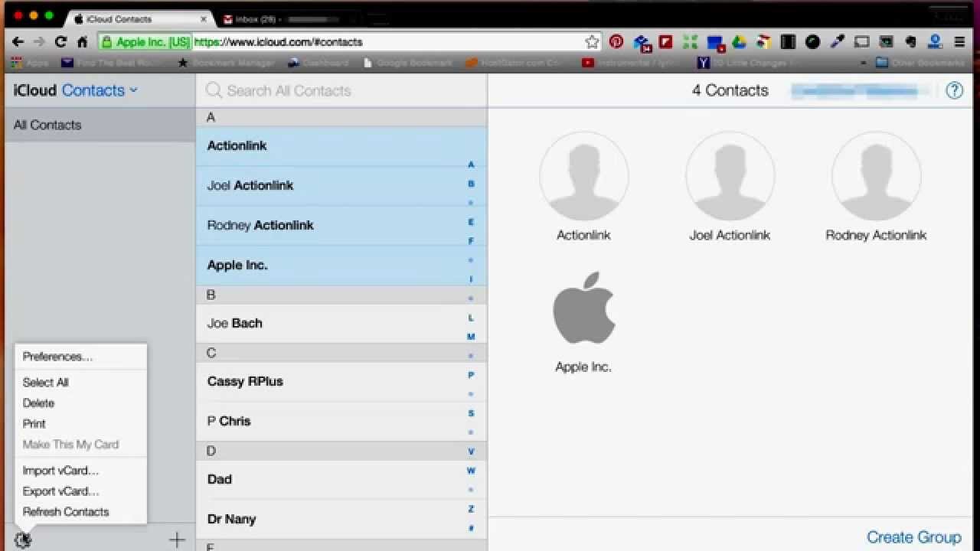Click the red square extension icon
The width and height of the screenshot is (980, 551).
[665, 42]
